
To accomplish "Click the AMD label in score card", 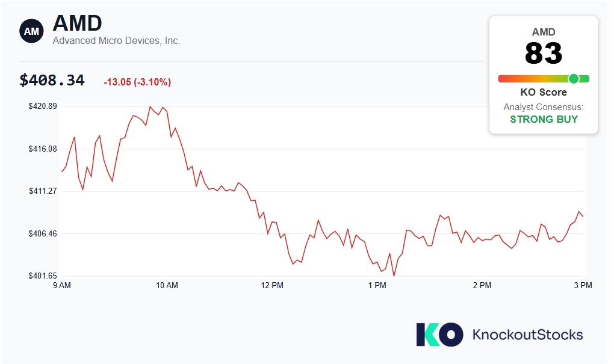I will pyautogui.click(x=544, y=32).
